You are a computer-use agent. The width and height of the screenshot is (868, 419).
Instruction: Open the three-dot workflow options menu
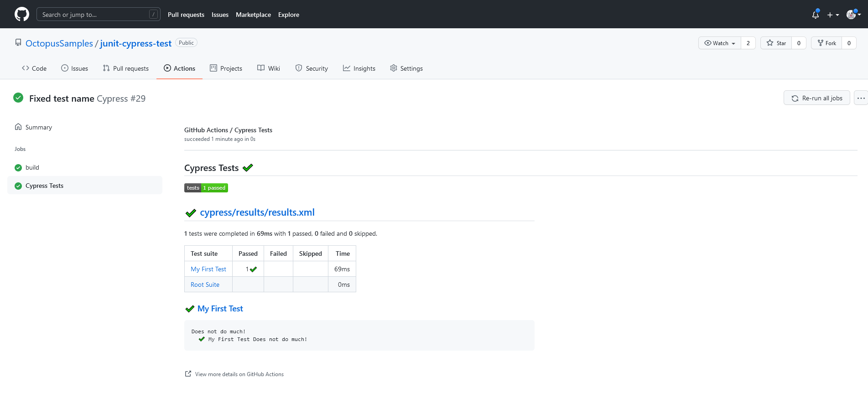coord(861,98)
